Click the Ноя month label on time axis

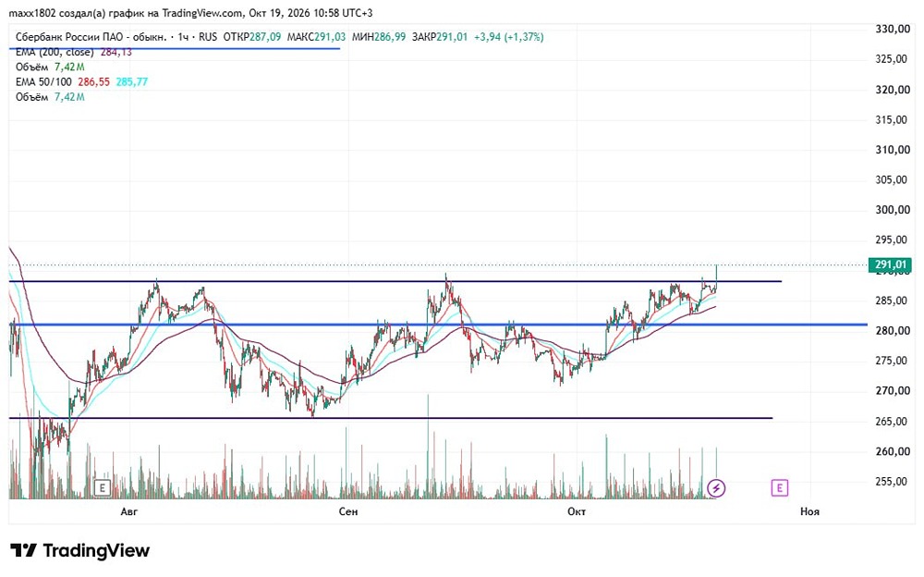pos(809,511)
